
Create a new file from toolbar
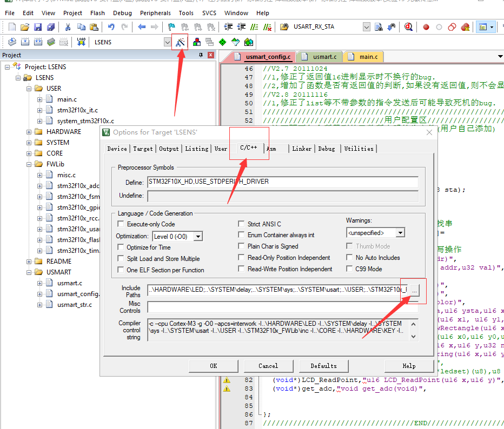12,27
